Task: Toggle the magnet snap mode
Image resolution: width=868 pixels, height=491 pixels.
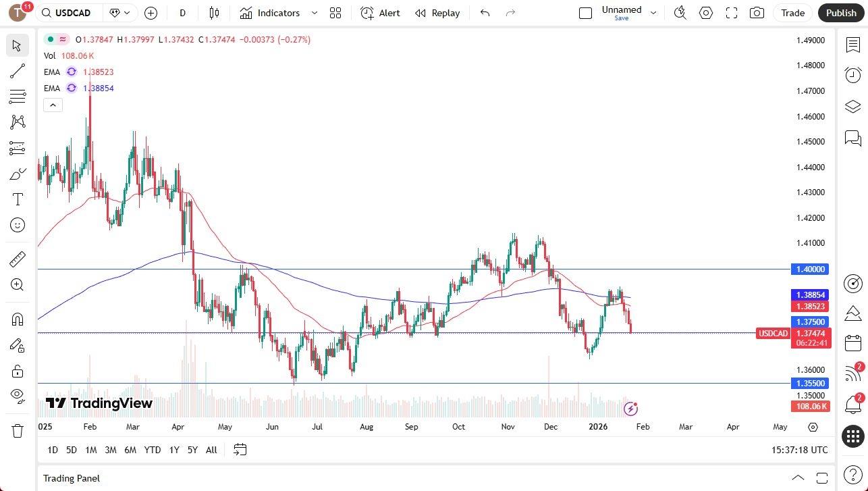Action: pos(17,319)
